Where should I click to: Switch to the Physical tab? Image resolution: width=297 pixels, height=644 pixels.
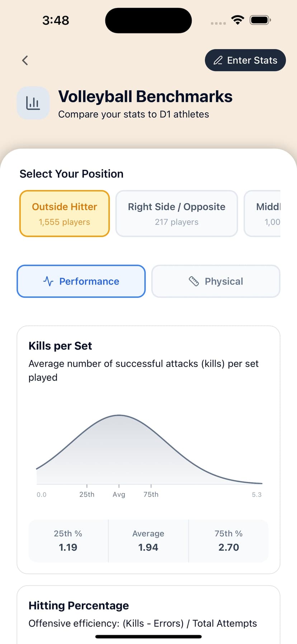pyautogui.click(x=216, y=281)
